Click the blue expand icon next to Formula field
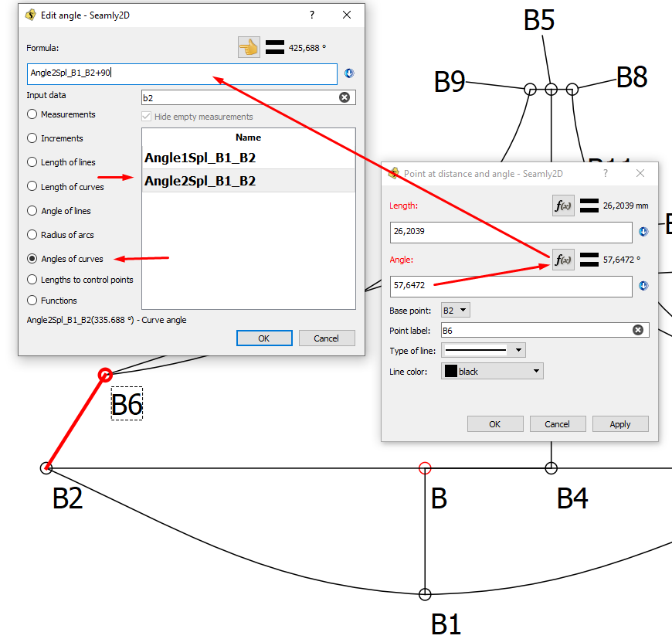672x639 pixels. [349, 73]
